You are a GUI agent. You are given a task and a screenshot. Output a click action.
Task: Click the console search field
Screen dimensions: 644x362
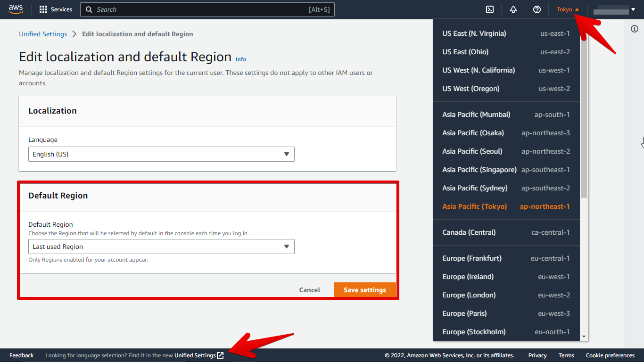click(x=207, y=9)
